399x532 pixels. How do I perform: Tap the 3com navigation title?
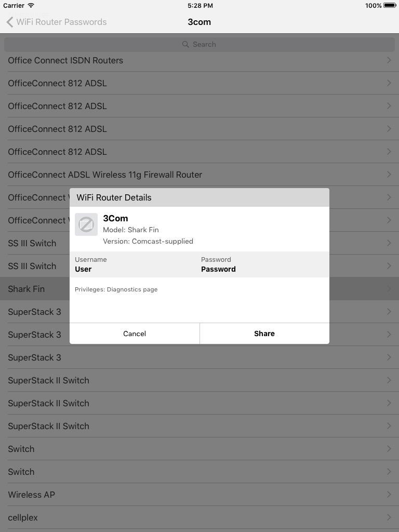pyautogui.click(x=199, y=22)
